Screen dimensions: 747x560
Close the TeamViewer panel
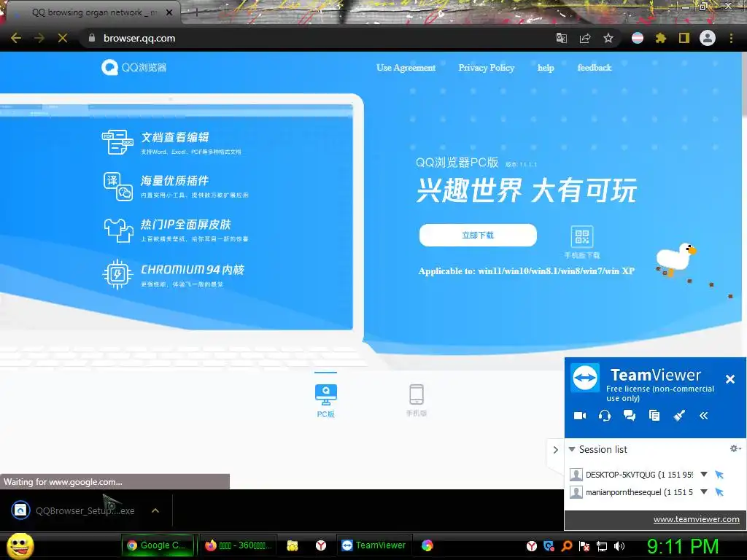pyautogui.click(x=729, y=379)
